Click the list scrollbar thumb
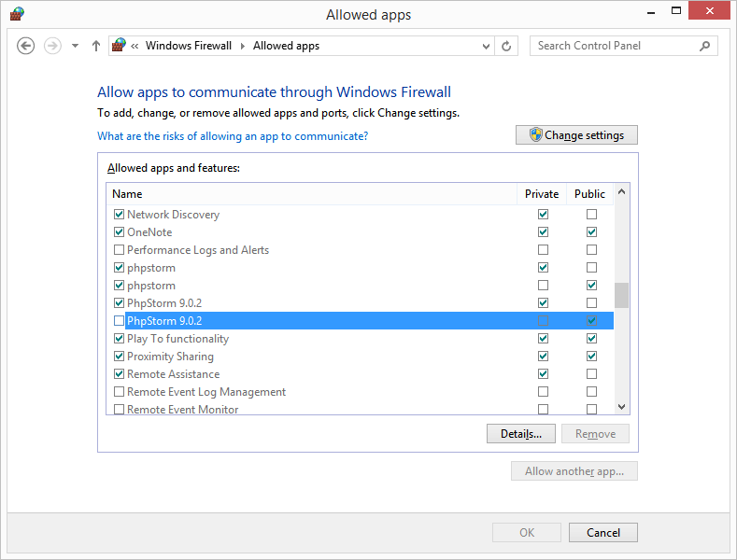 pos(621,295)
